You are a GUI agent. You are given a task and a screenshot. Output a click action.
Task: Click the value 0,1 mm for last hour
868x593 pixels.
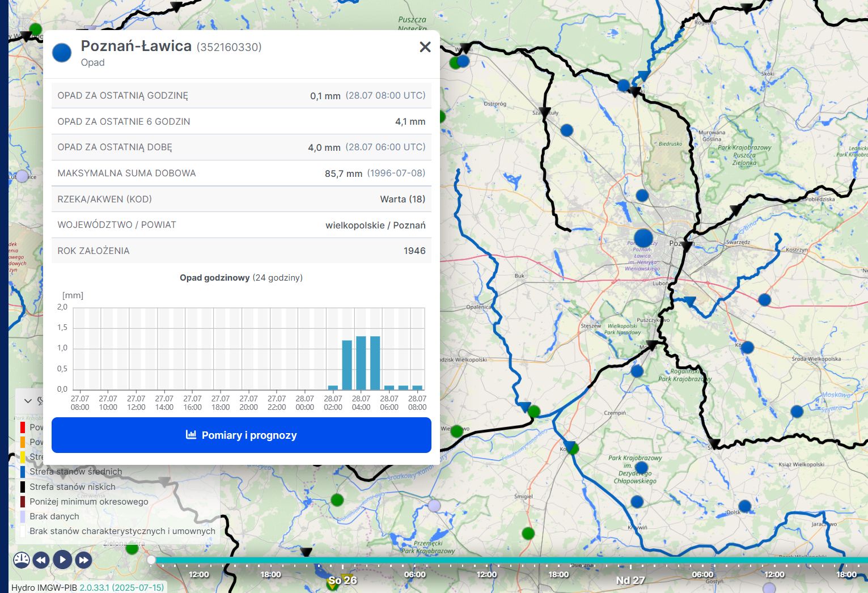[x=325, y=96]
